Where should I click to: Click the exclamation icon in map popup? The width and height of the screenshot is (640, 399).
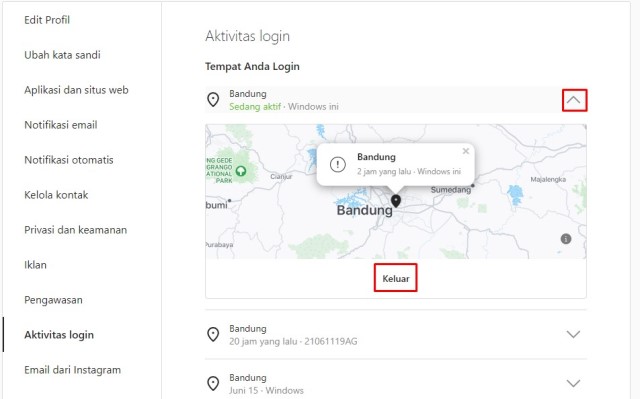click(338, 164)
